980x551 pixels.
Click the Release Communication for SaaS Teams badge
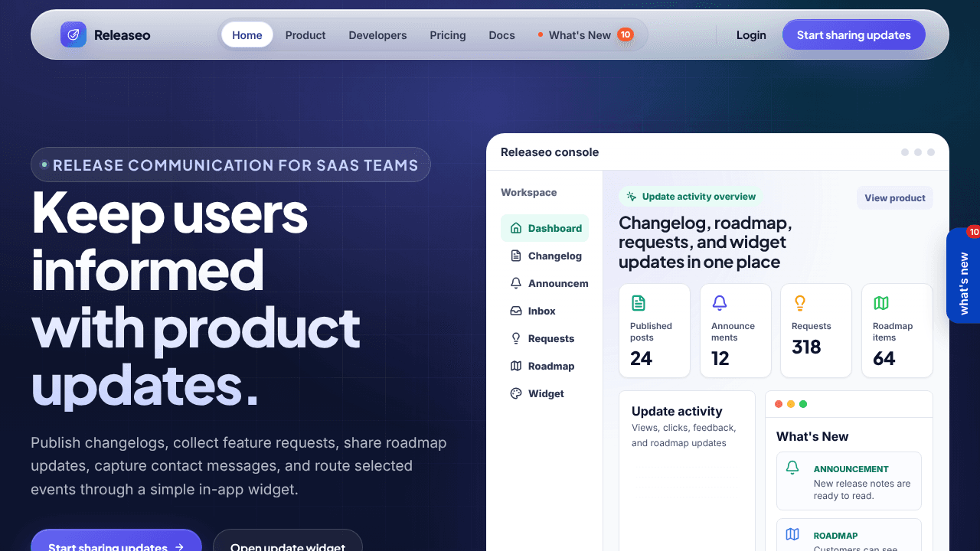230,165
